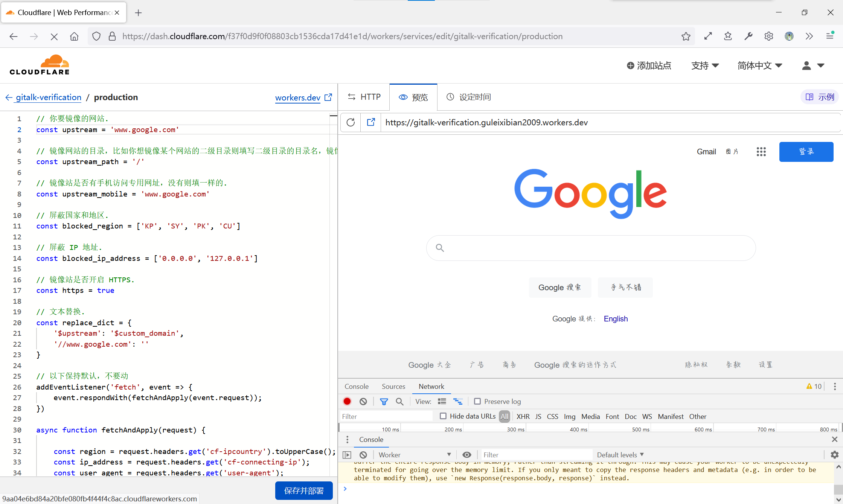The width and height of the screenshot is (843, 504).
Task: Open the Sources devtools tab
Action: (x=393, y=386)
